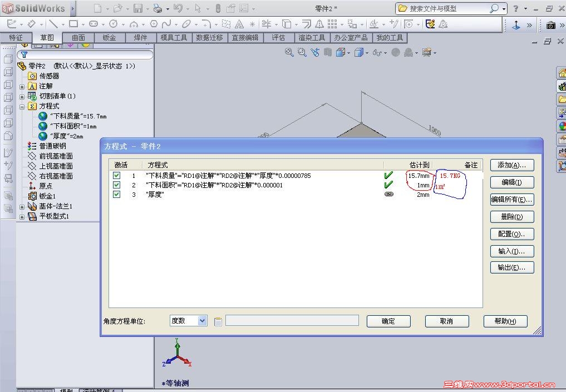This screenshot has width=566, height=392.
Task: Switch to the 曲面 tab
Action: (78, 37)
